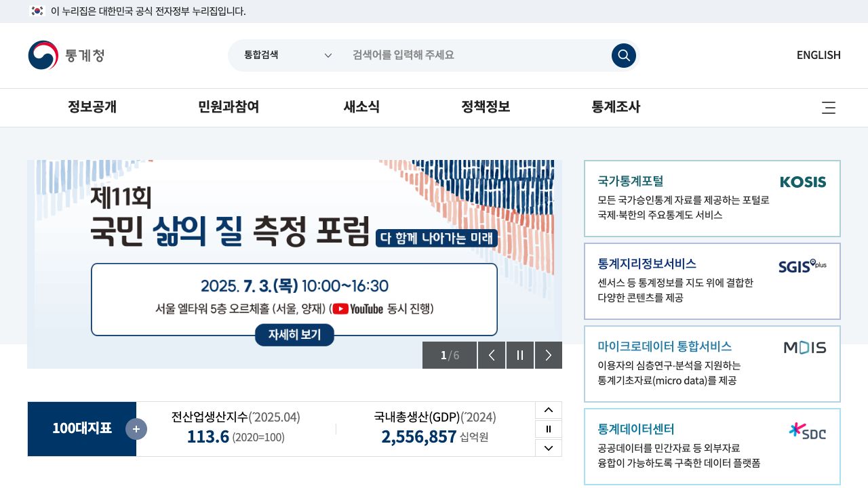Switch to the ENGLISH site
868x488 pixels.
[x=818, y=56]
